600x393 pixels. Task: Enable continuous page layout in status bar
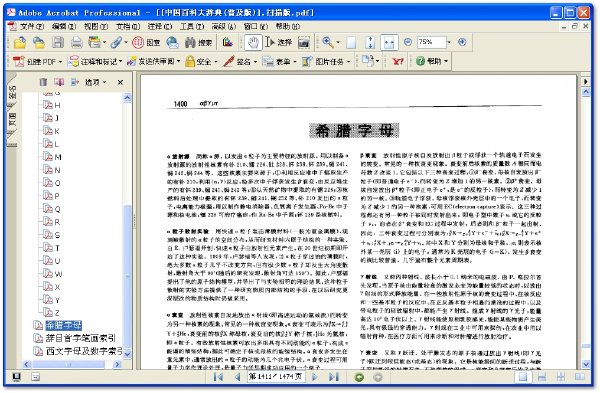[x=542, y=377]
